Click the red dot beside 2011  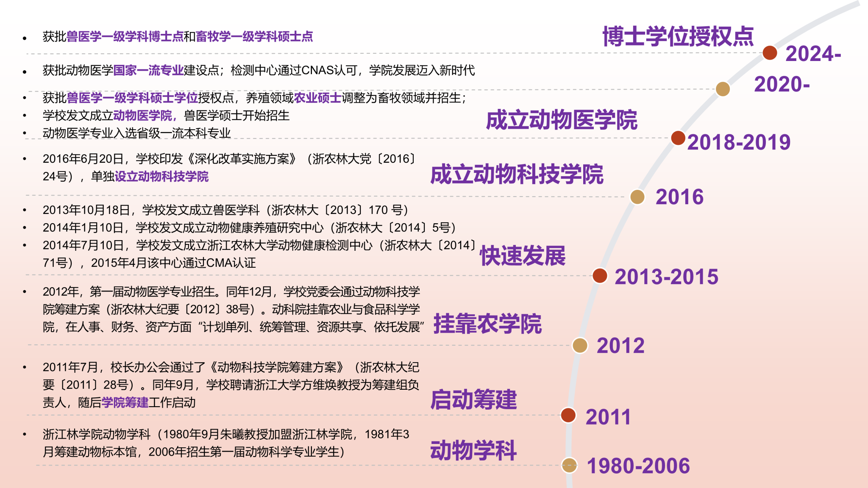coord(568,415)
